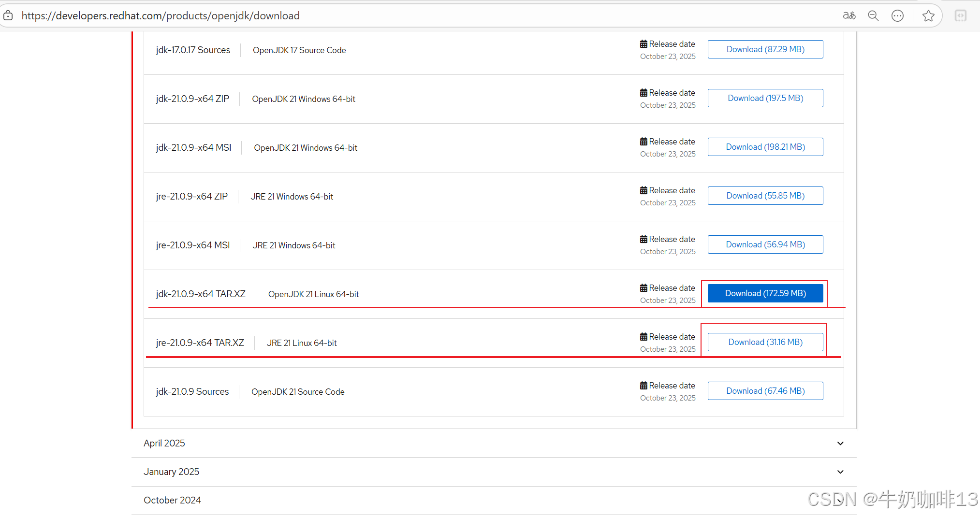Open the translate page icon
Screen dimensions: 980x516
point(849,16)
